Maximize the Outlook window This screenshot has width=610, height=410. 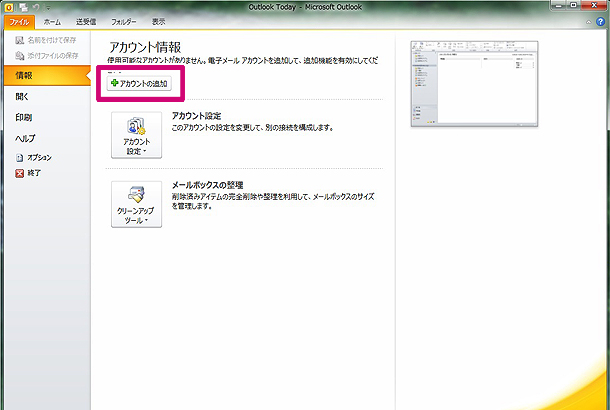tap(574, 5)
